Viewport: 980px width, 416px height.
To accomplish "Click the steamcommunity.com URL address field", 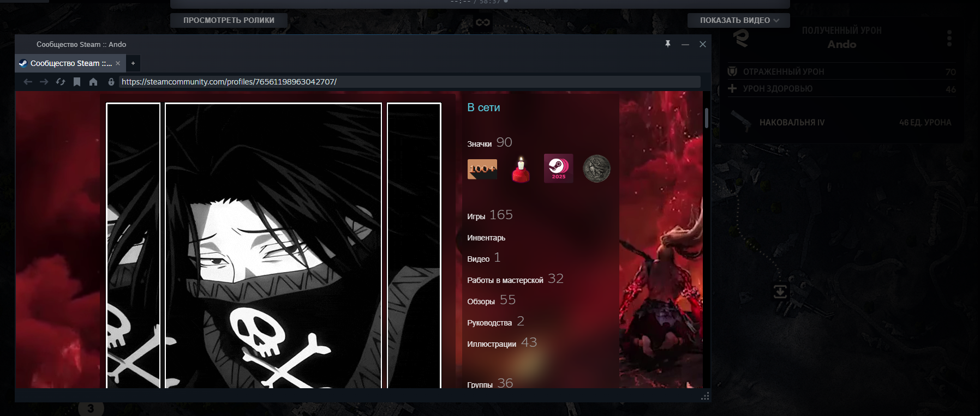I will [410, 82].
